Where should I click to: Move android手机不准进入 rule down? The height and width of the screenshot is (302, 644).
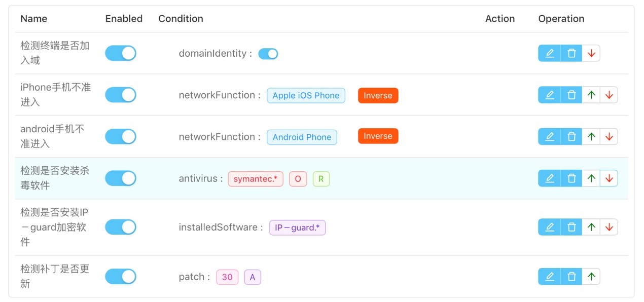point(609,136)
